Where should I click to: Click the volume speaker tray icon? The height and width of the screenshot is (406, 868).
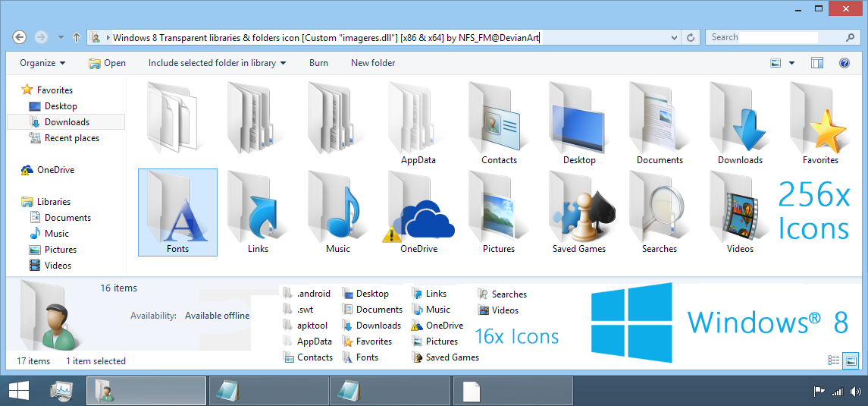854,392
